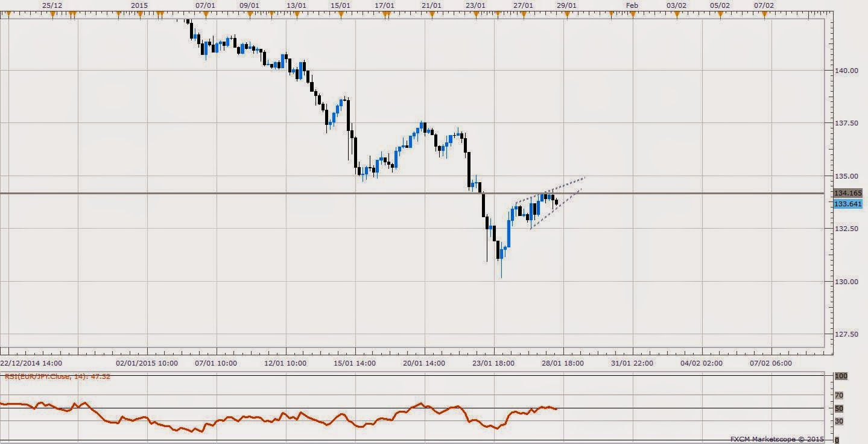Click the orange marker under 21/01
The height and width of the screenshot is (444, 868).
431,15
